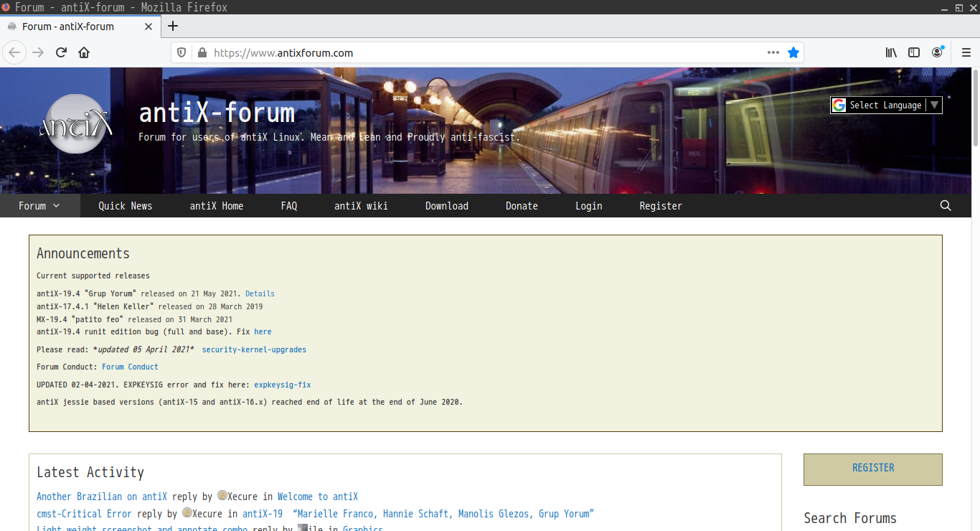The width and height of the screenshot is (980, 531).
Task: View site security padlock info
Action: pos(202,52)
